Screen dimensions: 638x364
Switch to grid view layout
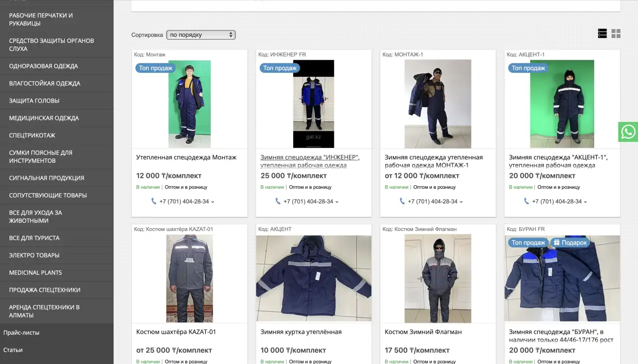point(616,33)
